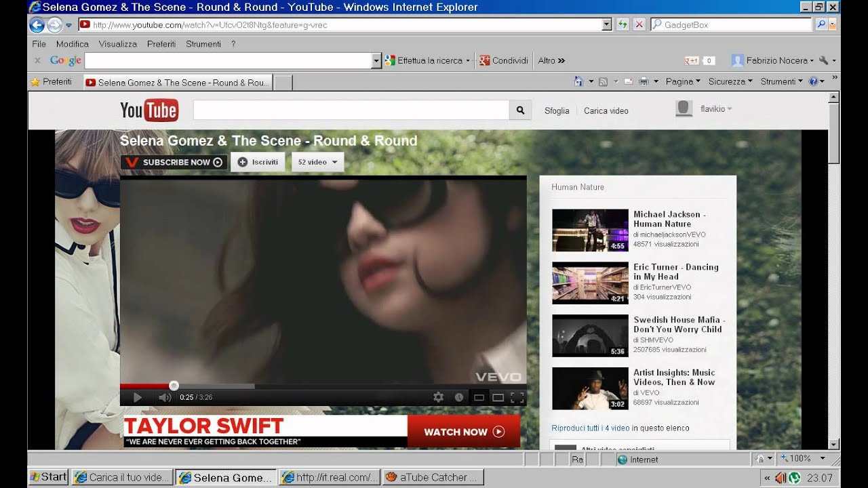Switch to aTube Catcher taskbar item
Screen dimensions: 868x488
point(433,477)
